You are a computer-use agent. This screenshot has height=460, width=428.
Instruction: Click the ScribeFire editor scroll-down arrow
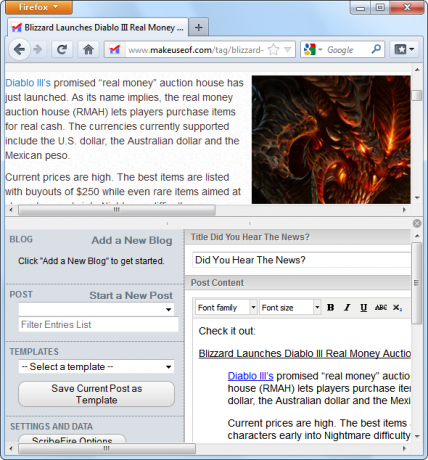(x=417, y=436)
